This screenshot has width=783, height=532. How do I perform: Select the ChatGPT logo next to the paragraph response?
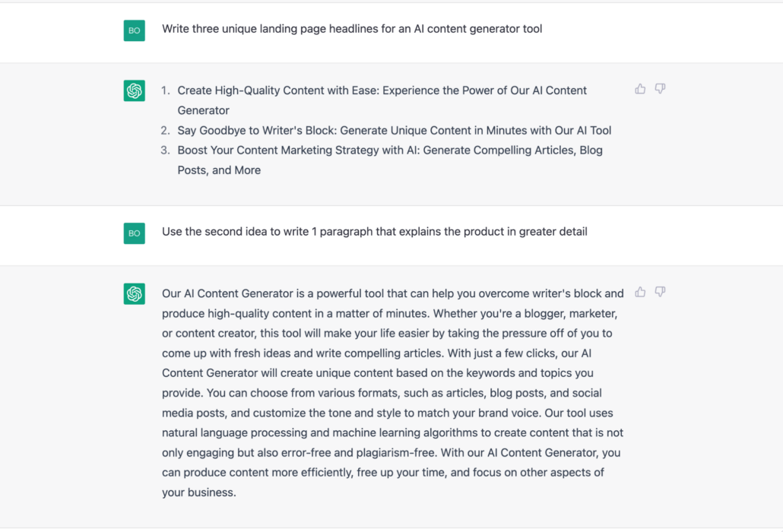tap(134, 293)
